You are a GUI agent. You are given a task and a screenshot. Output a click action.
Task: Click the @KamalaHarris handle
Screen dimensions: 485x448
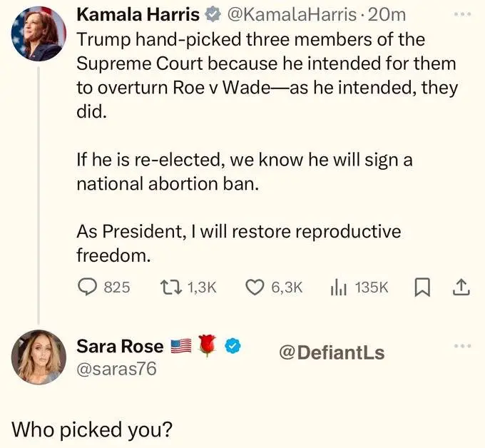click(282, 14)
